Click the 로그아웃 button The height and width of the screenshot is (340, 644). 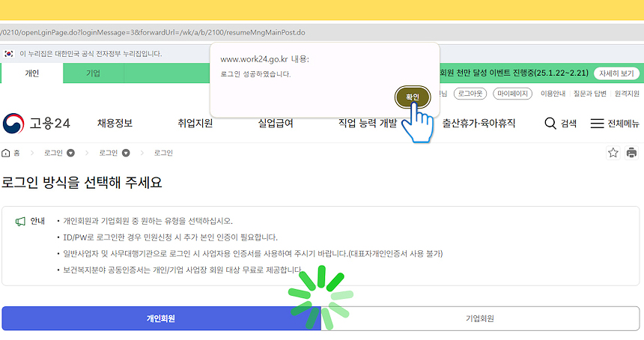point(470,94)
